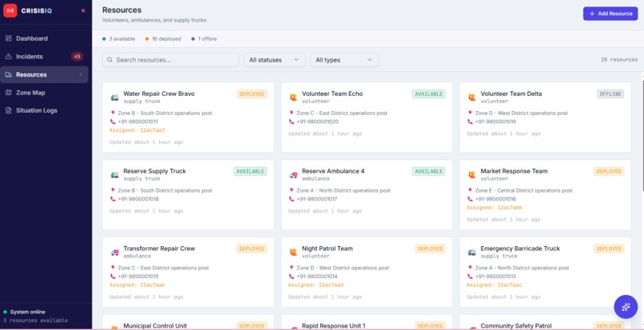This screenshot has height=330, width=644.
Task: Click 'Assigned: 12ac7aa3' on Water Repair Crew
Action: (x=137, y=130)
